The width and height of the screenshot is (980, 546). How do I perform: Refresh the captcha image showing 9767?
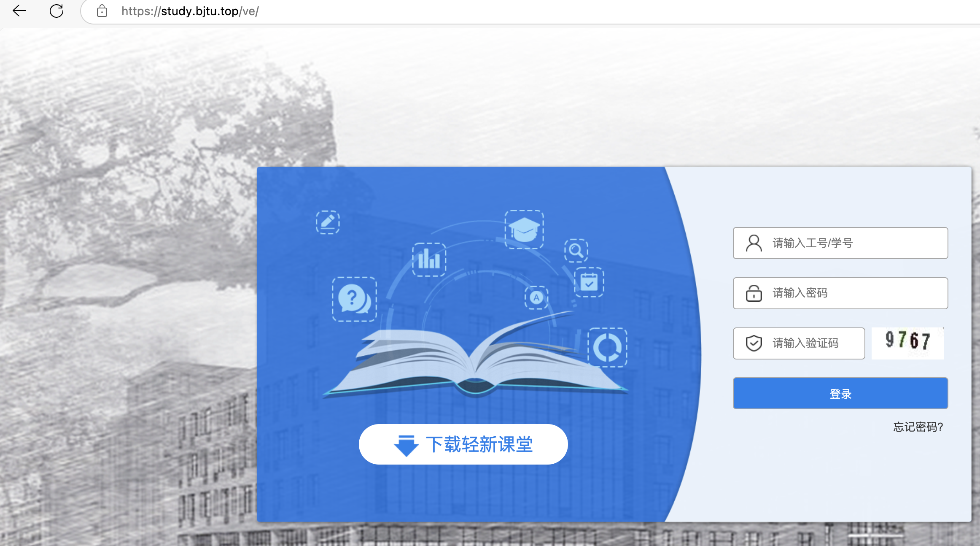coord(908,343)
